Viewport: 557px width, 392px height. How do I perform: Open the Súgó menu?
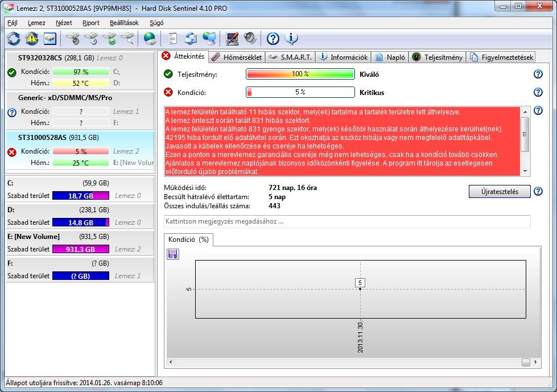156,23
